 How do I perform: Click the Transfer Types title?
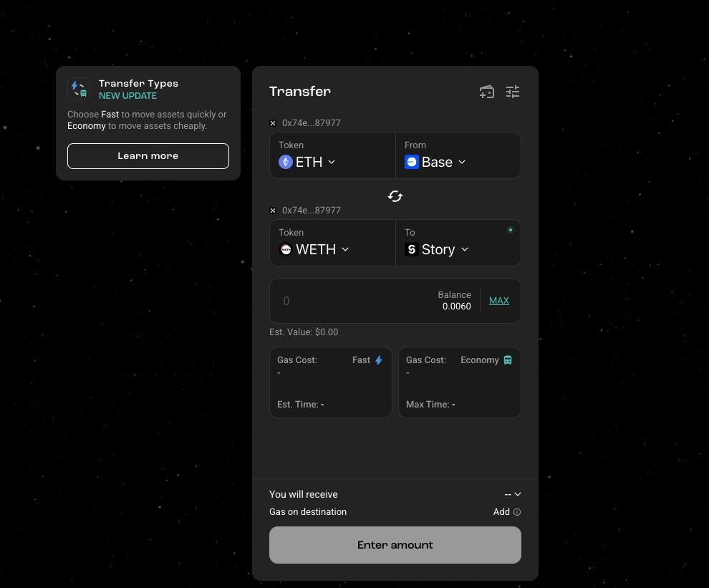pos(138,84)
